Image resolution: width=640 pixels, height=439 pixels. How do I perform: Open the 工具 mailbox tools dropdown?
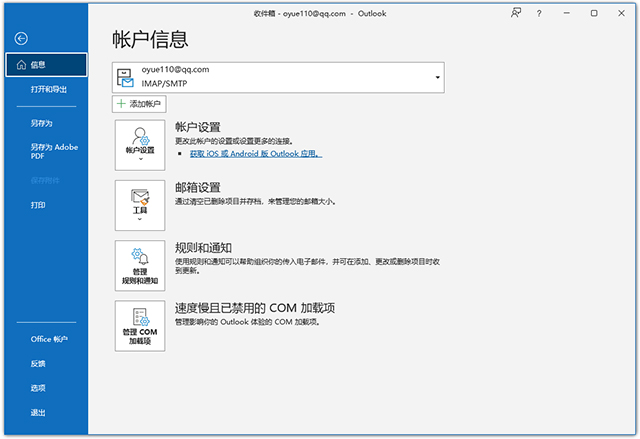coord(140,205)
